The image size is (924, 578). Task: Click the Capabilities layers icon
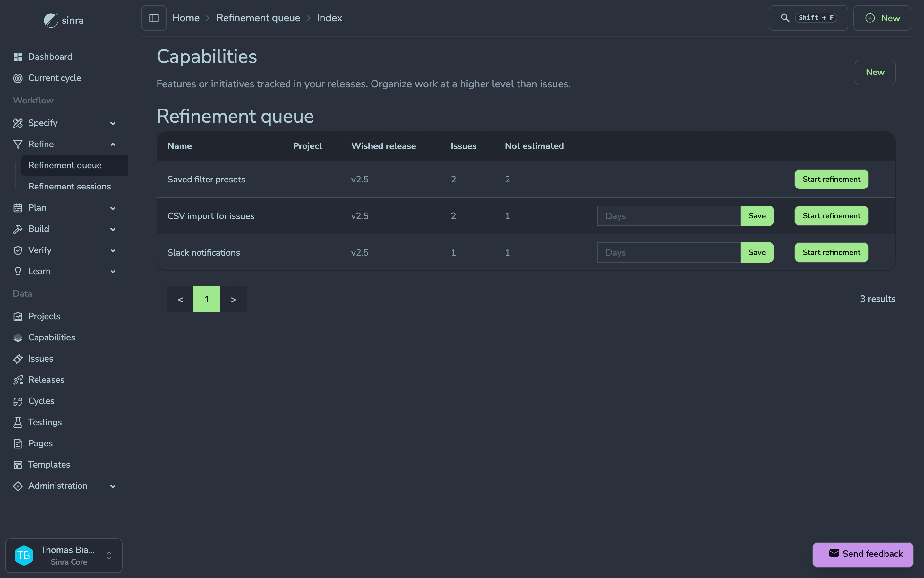[18, 337]
